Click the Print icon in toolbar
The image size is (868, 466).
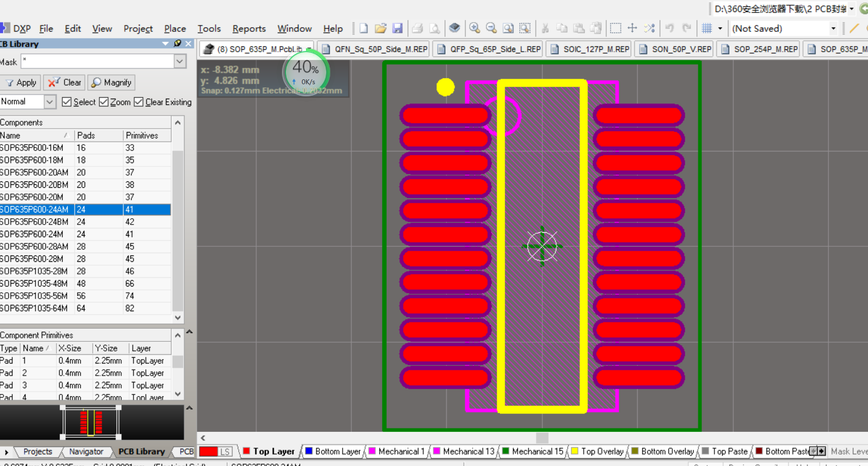[417, 29]
